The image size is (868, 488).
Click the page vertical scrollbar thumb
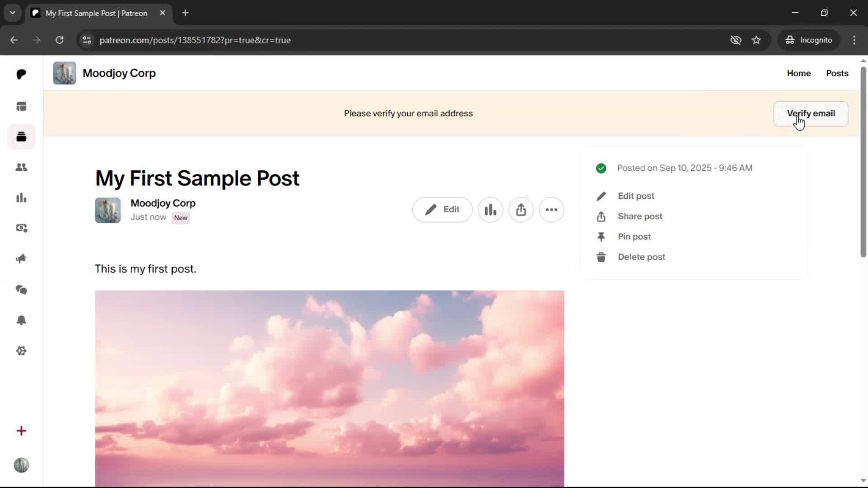863,162
